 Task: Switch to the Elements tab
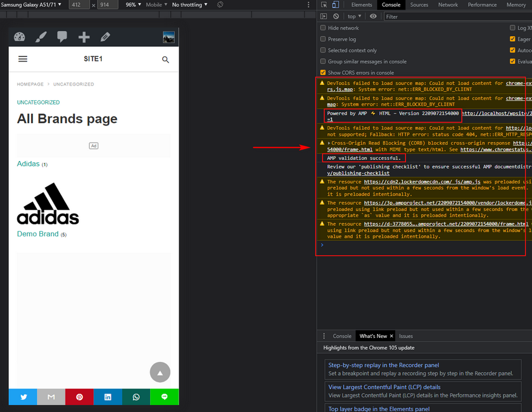coord(362,5)
